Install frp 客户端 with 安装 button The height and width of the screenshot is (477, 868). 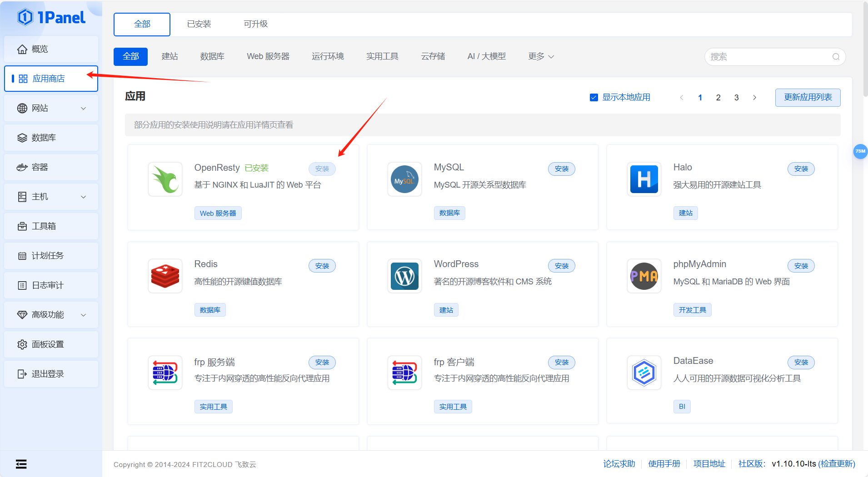tap(561, 362)
